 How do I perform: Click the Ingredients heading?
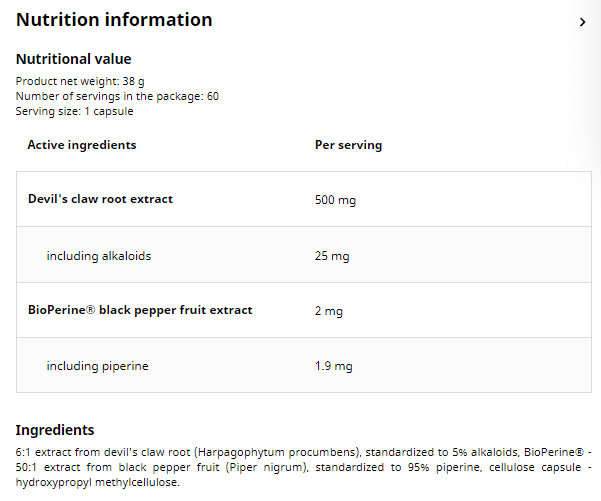[55, 430]
